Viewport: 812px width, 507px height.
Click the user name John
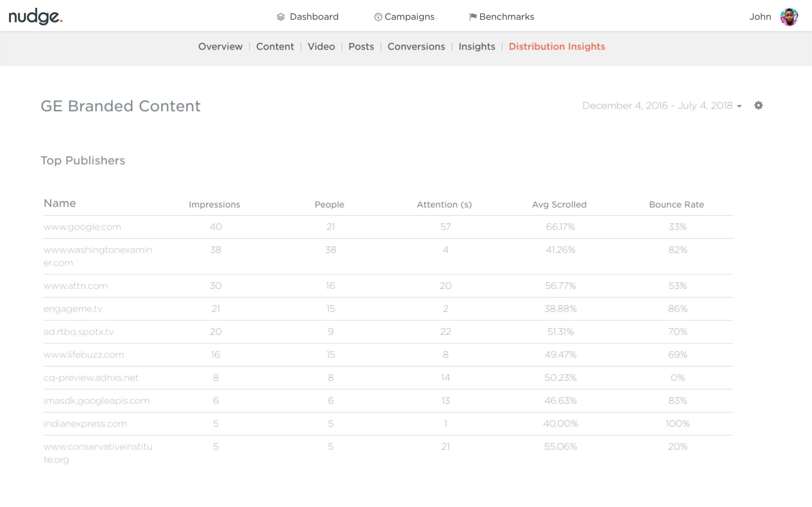760,17
